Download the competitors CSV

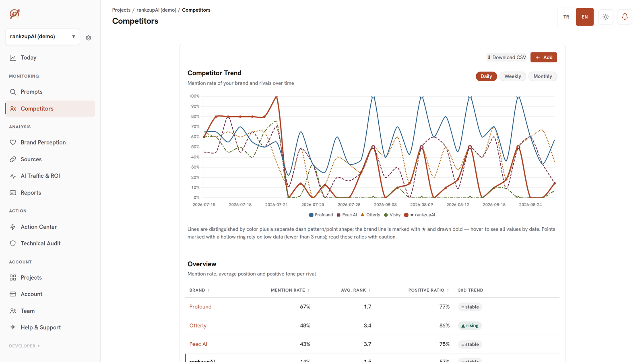pyautogui.click(x=506, y=58)
